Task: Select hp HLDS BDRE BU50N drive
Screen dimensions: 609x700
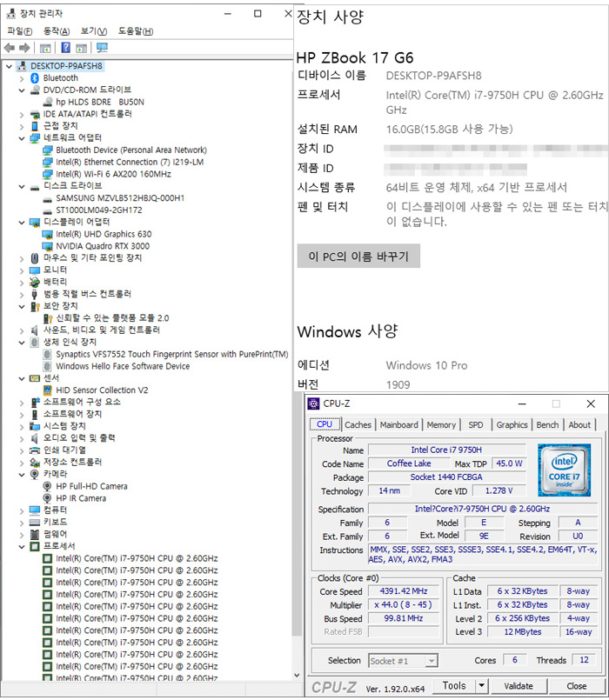Action: [x=100, y=102]
